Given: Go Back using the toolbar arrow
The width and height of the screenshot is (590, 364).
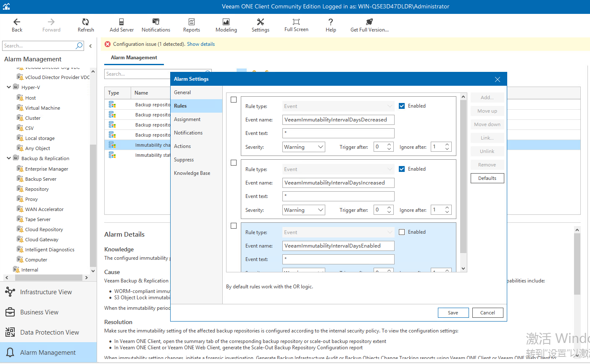Looking at the screenshot, I should (17, 22).
